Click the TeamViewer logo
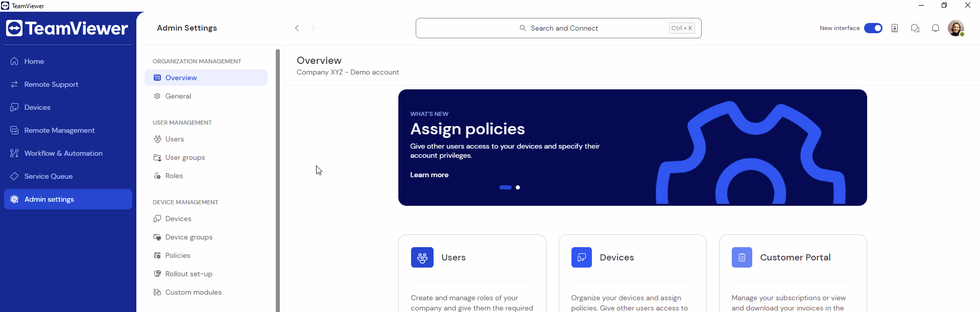This screenshot has width=980, height=312. coord(67,28)
